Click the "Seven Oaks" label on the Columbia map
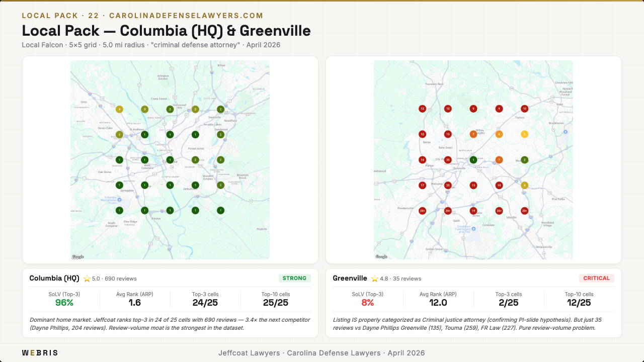The height and width of the screenshot is (362, 644). click(x=105, y=128)
